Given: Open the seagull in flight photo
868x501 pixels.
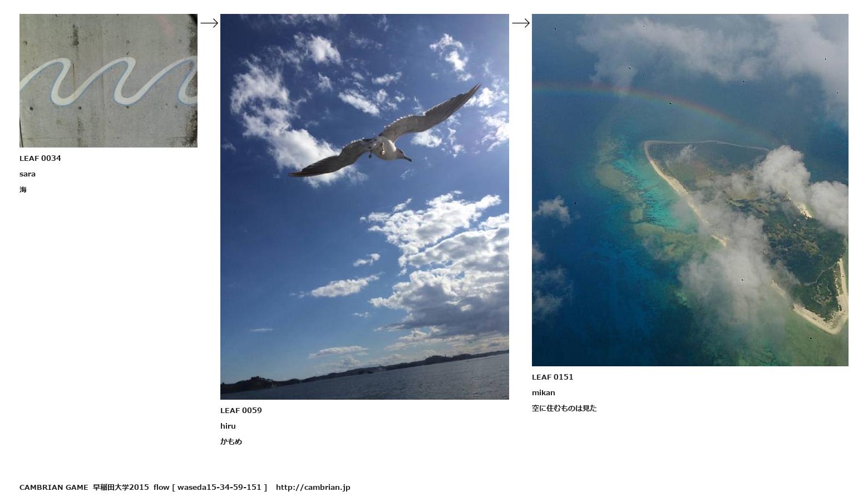Looking at the screenshot, I should click(x=364, y=207).
